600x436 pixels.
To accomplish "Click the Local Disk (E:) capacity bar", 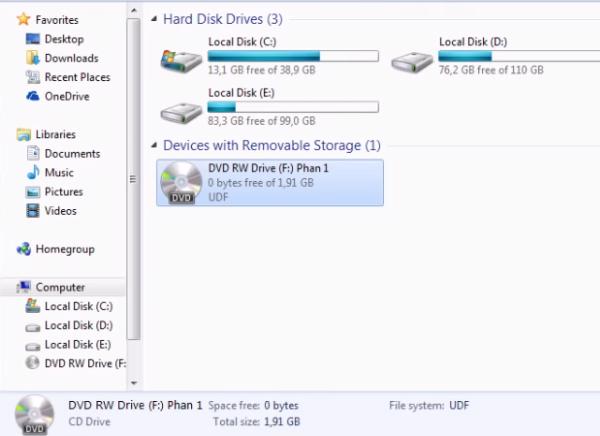I will (293, 107).
